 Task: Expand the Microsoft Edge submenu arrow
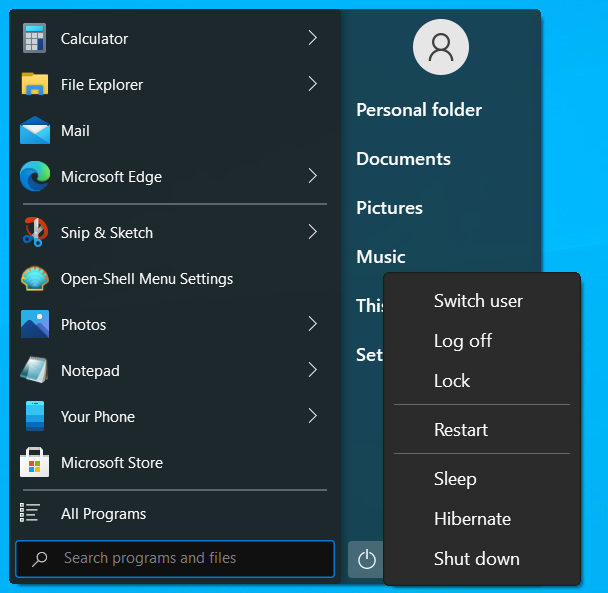pyautogui.click(x=313, y=176)
